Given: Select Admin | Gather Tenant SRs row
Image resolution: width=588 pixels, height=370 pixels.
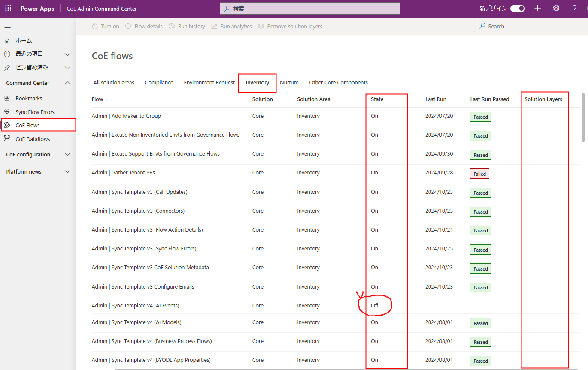Looking at the screenshot, I should pos(336,173).
